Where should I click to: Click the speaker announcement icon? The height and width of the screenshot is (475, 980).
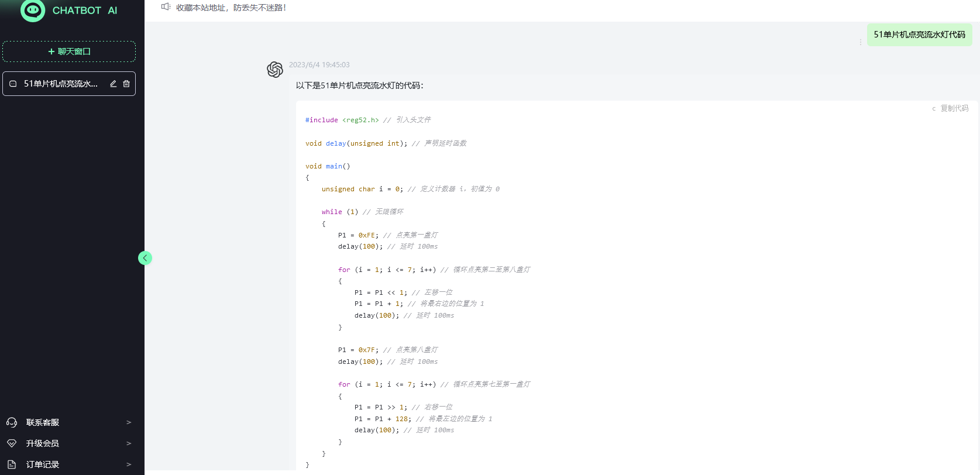[x=166, y=7]
